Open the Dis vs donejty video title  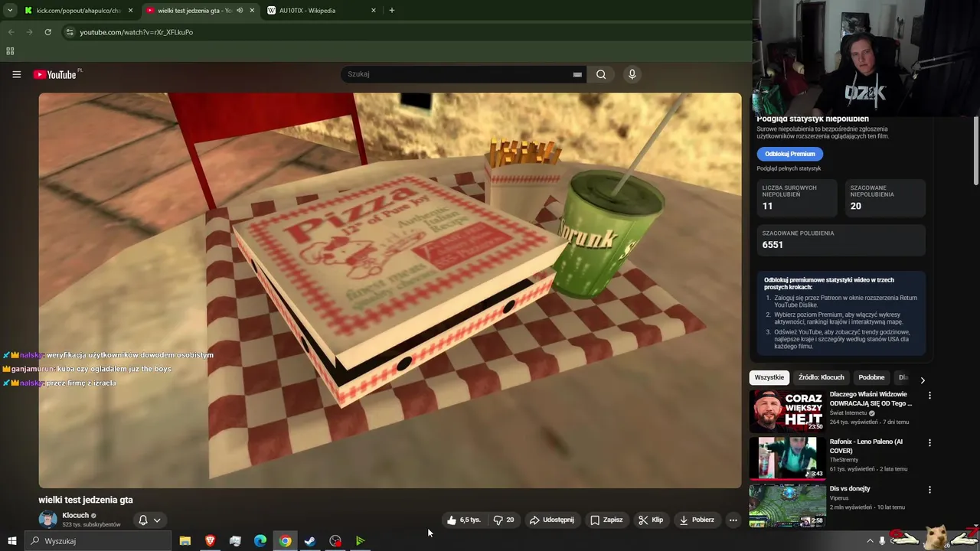[x=850, y=489]
